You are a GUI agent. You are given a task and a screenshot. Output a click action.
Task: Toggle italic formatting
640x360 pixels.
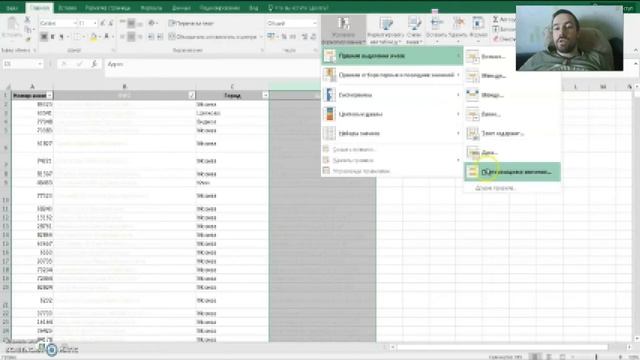tap(53, 37)
